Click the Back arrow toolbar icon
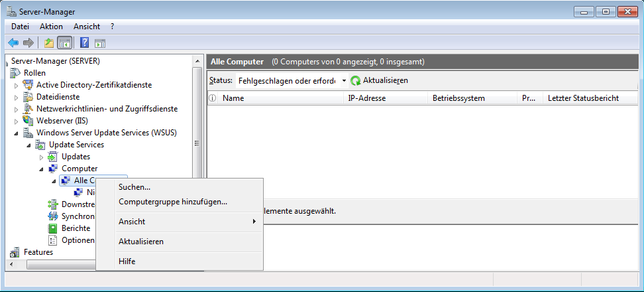The image size is (644, 292). click(x=13, y=42)
